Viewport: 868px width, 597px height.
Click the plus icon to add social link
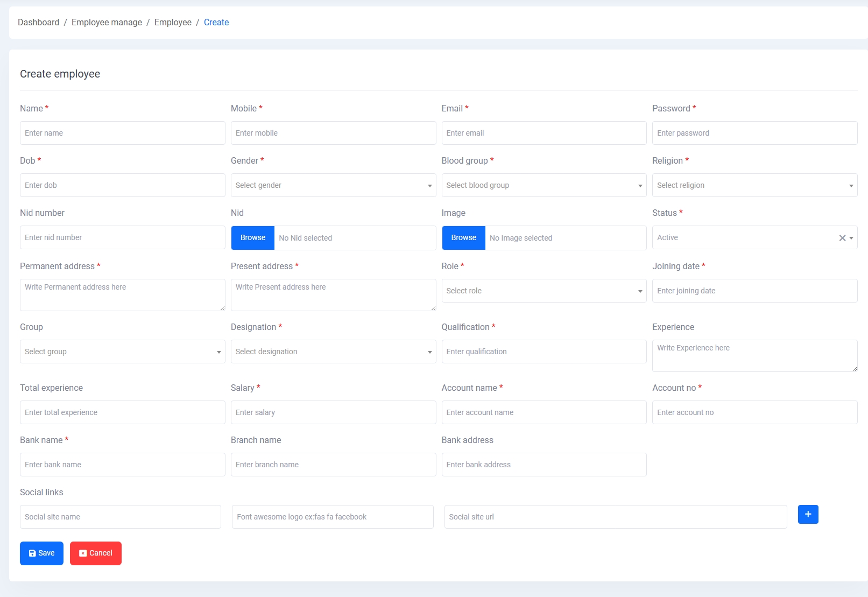coord(808,514)
